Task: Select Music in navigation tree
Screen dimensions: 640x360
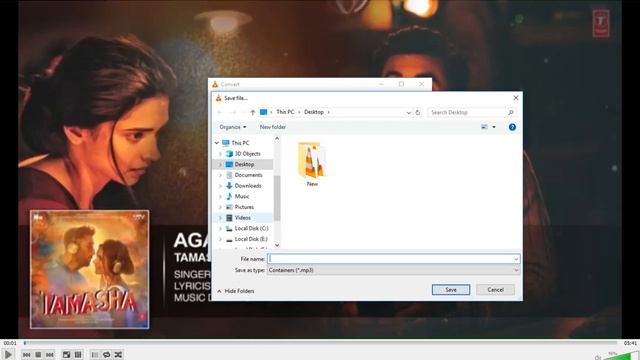Action: click(x=242, y=196)
